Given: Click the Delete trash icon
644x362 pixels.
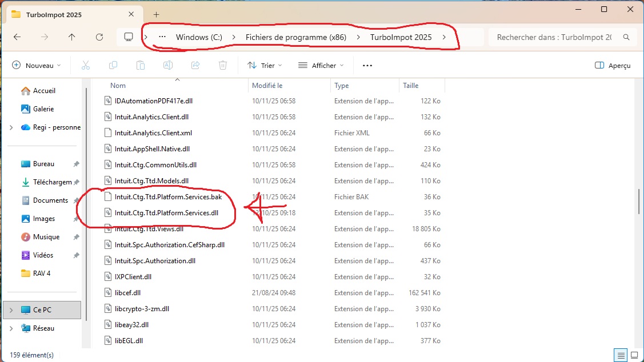Looking at the screenshot, I should point(223,65).
